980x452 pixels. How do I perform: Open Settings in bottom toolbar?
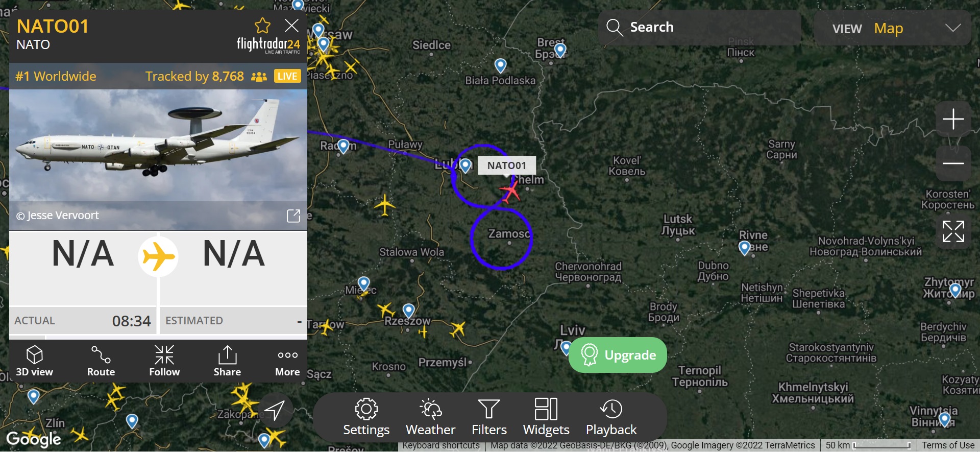(x=366, y=417)
